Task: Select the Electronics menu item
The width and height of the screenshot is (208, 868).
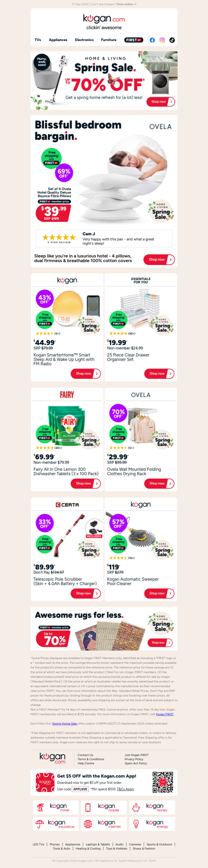Action: point(84,40)
